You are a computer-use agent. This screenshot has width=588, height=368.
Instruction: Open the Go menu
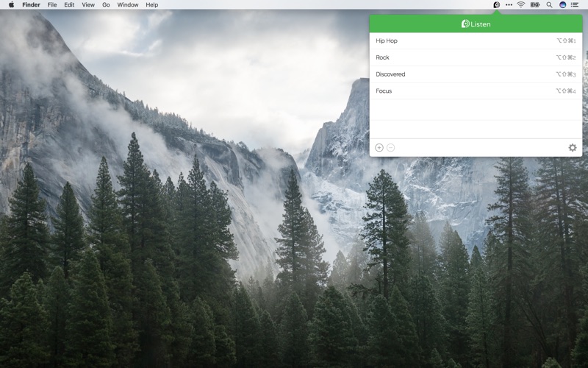106,5
